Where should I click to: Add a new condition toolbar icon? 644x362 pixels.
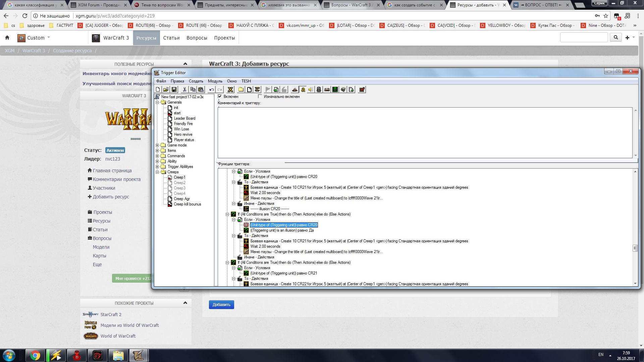(276, 89)
